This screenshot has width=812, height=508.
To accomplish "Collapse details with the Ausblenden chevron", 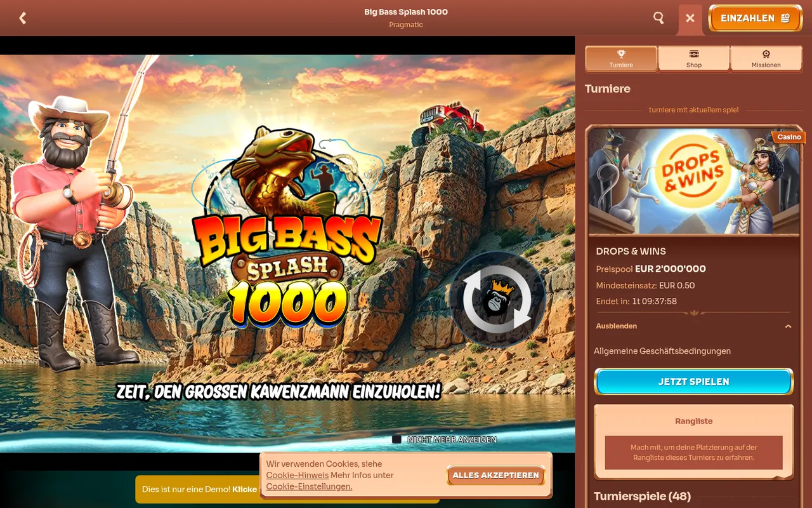I will pos(788,326).
